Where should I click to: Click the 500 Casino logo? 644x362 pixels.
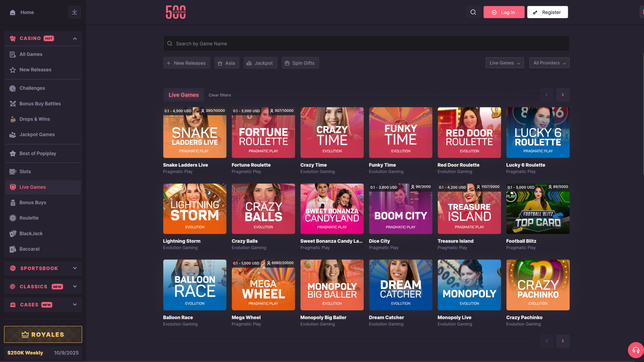pyautogui.click(x=176, y=12)
